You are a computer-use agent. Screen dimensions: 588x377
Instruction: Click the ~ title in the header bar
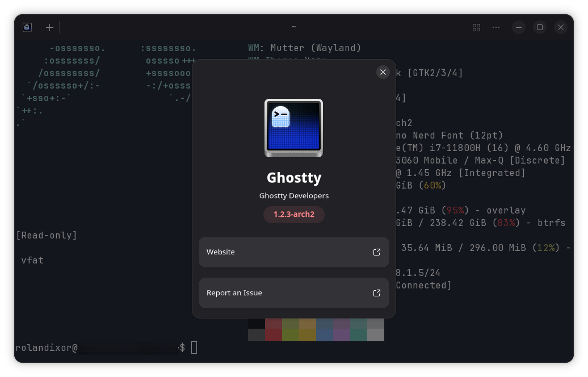(293, 27)
